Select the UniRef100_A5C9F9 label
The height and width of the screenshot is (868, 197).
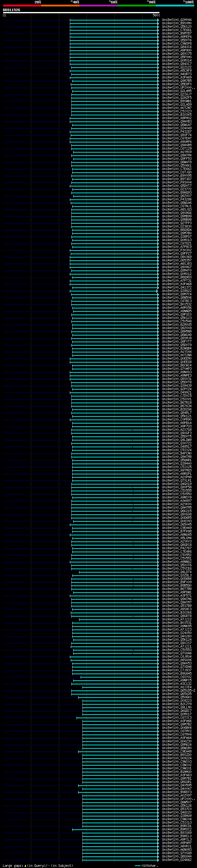(x=177, y=71)
